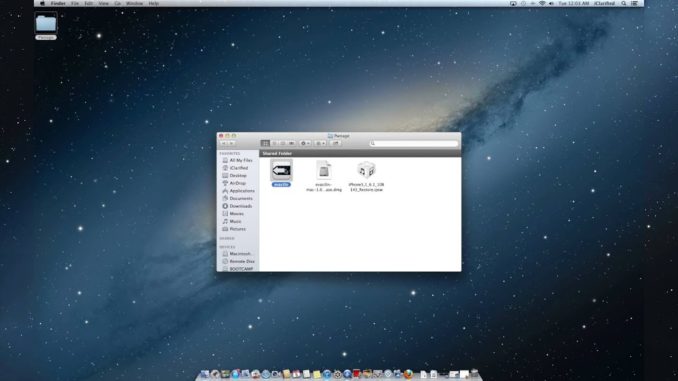
Task: Select the Pwnage folder on the desktop
Action: 46,26
